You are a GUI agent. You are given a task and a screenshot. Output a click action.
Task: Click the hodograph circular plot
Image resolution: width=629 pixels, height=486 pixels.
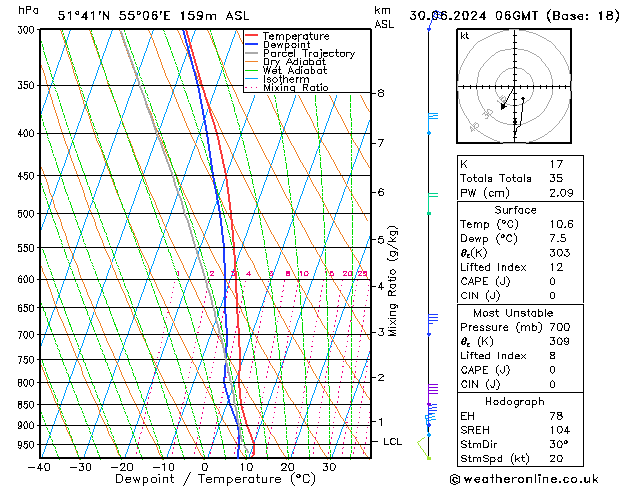[514, 87]
